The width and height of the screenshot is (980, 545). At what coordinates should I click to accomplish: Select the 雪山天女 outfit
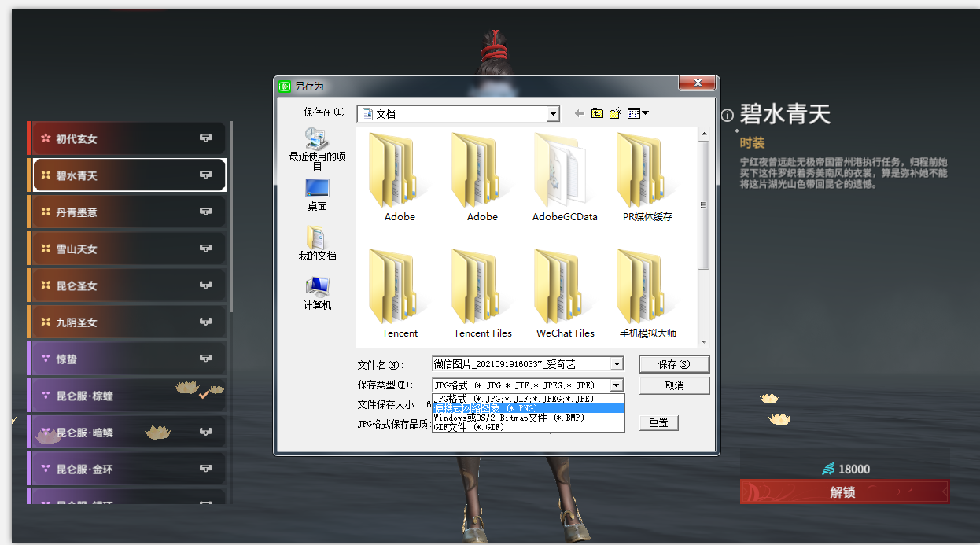(127, 249)
